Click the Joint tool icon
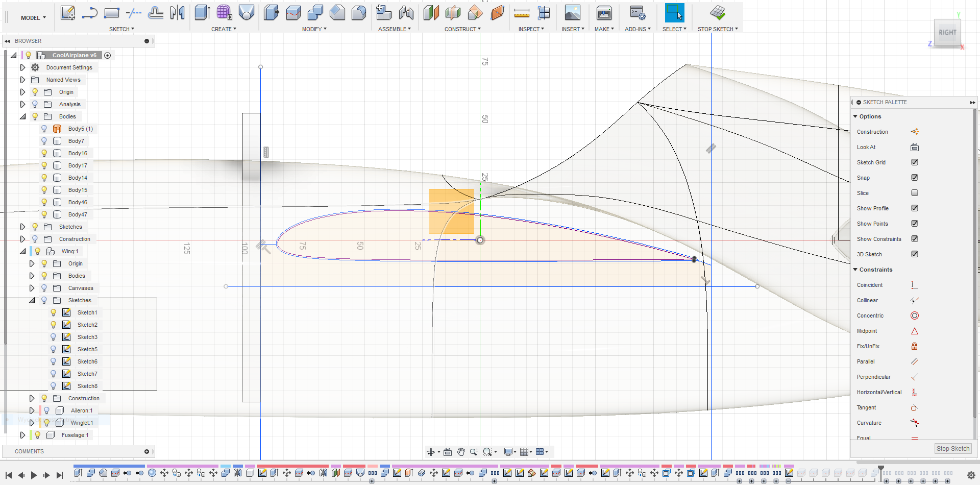Screen dimensions: 980x485 pos(406,13)
